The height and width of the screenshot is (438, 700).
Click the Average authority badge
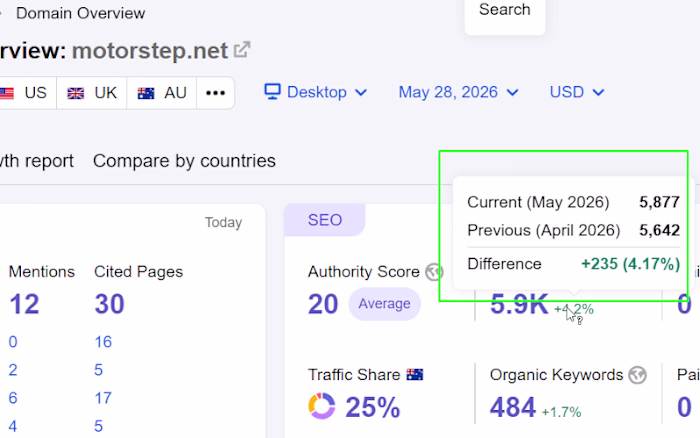[x=384, y=304]
